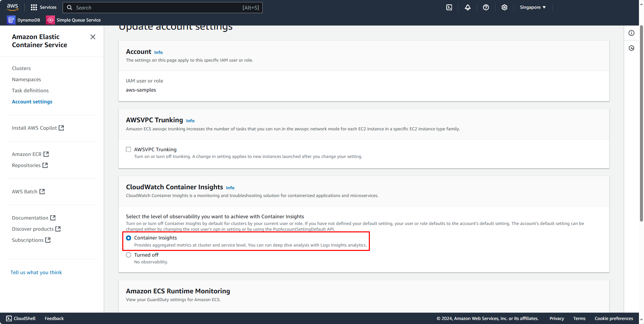644x324 pixels.
Task: Click the external link icon beside Install AWS Copilot
Action: point(61,128)
